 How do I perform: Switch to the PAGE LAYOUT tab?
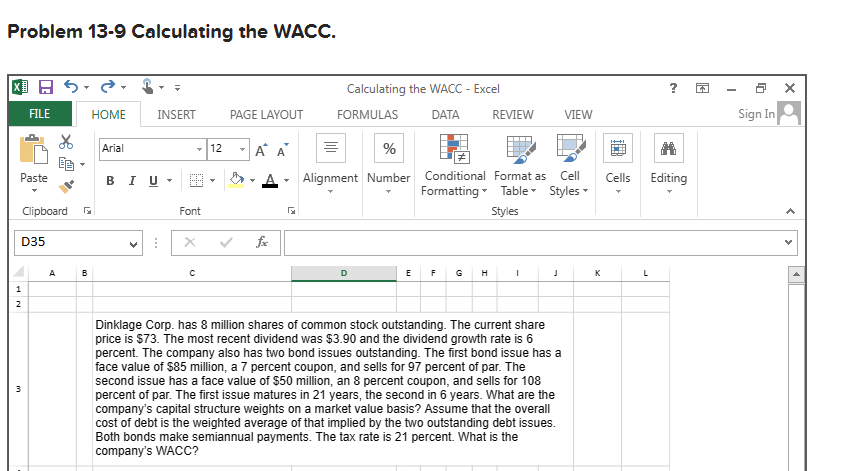(x=266, y=114)
